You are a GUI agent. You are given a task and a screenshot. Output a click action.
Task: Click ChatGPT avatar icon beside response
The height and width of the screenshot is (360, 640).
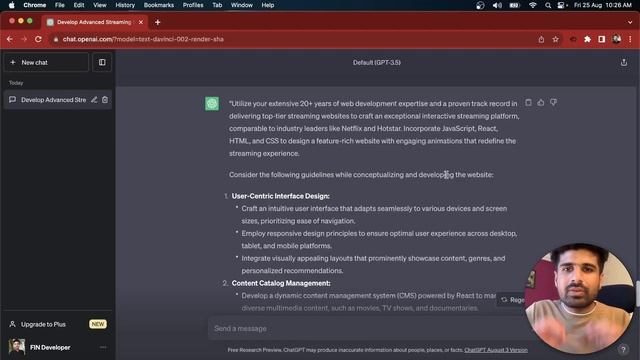click(x=212, y=104)
